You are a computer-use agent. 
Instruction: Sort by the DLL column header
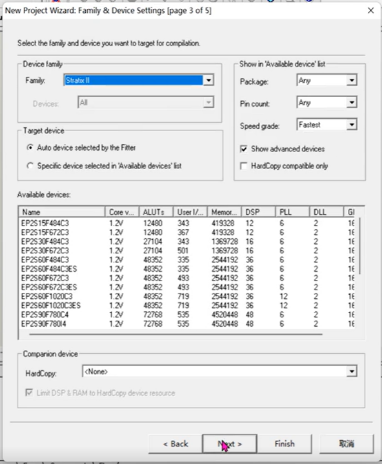tap(326, 212)
